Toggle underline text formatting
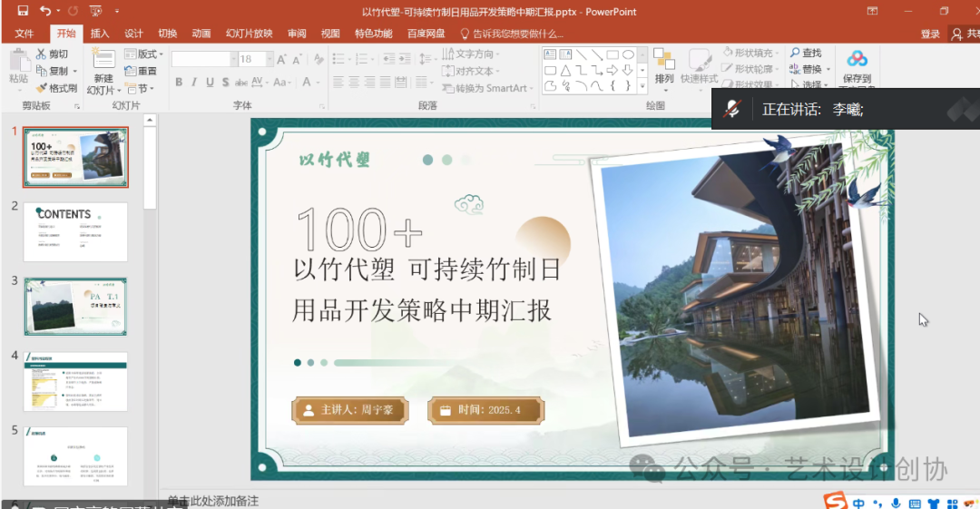 [x=210, y=83]
